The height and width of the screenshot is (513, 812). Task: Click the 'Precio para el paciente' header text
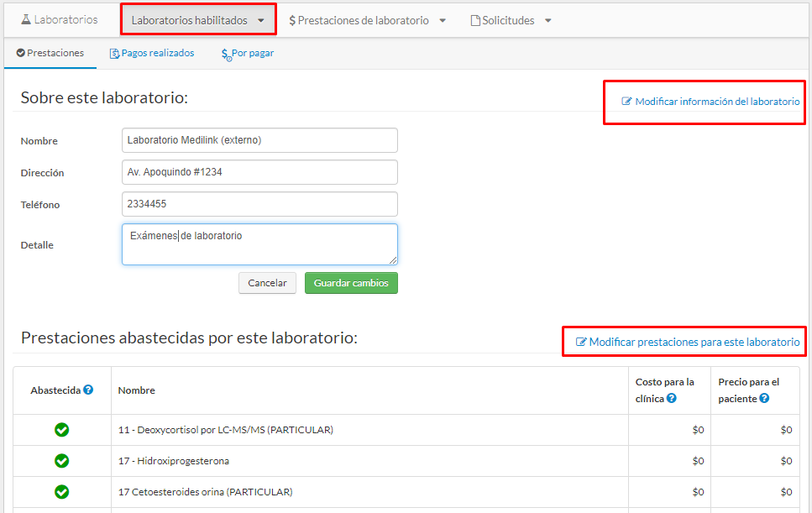click(x=748, y=390)
